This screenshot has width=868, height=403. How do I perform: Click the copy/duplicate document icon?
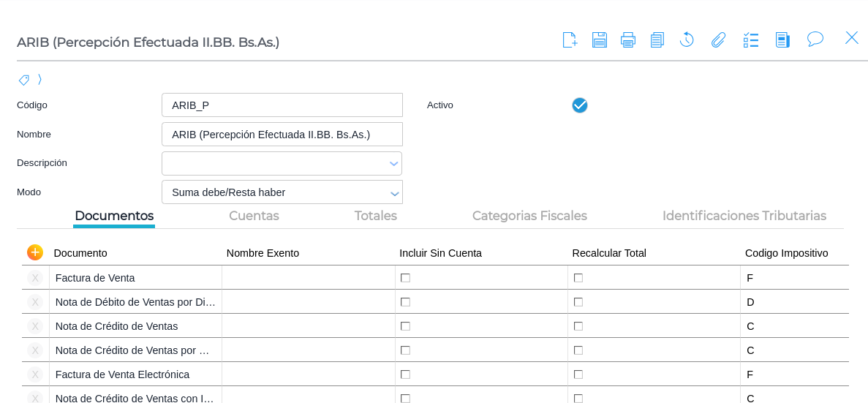tap(657, 39)
